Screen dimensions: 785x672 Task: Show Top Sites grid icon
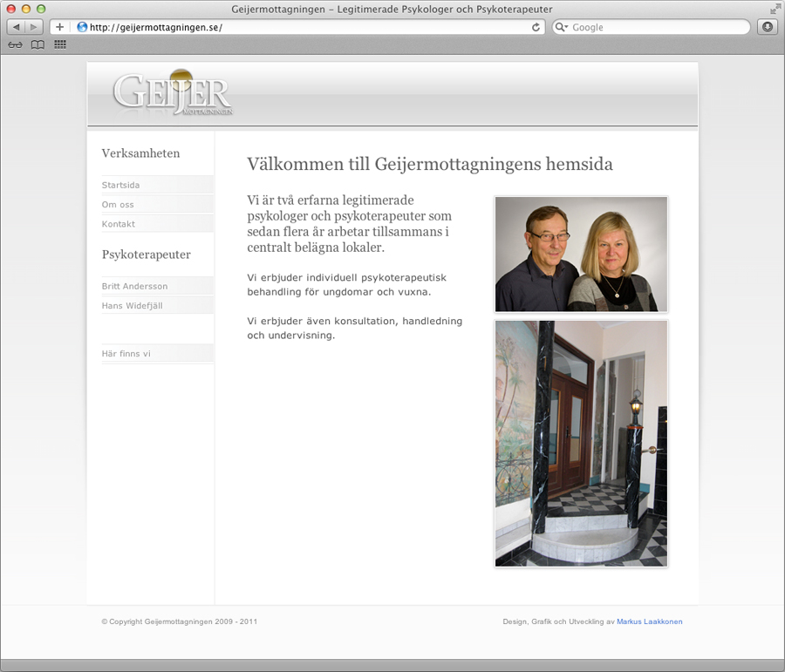(x=60, y=45)
